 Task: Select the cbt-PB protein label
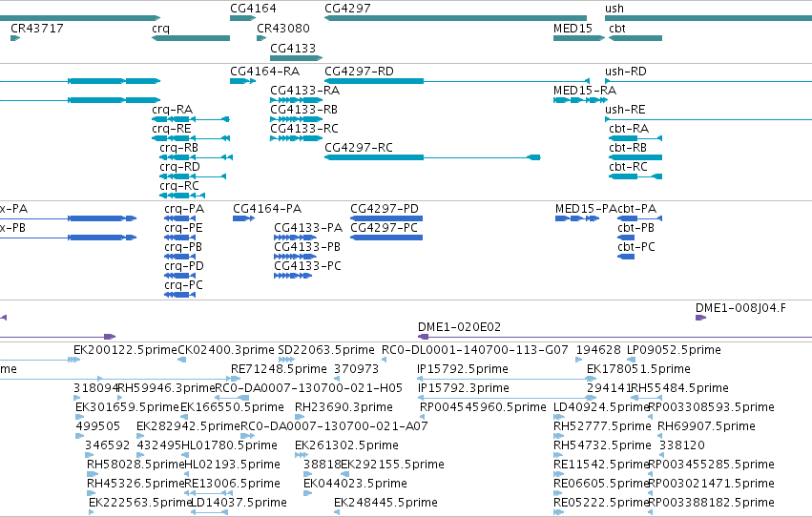pos(635,228)
